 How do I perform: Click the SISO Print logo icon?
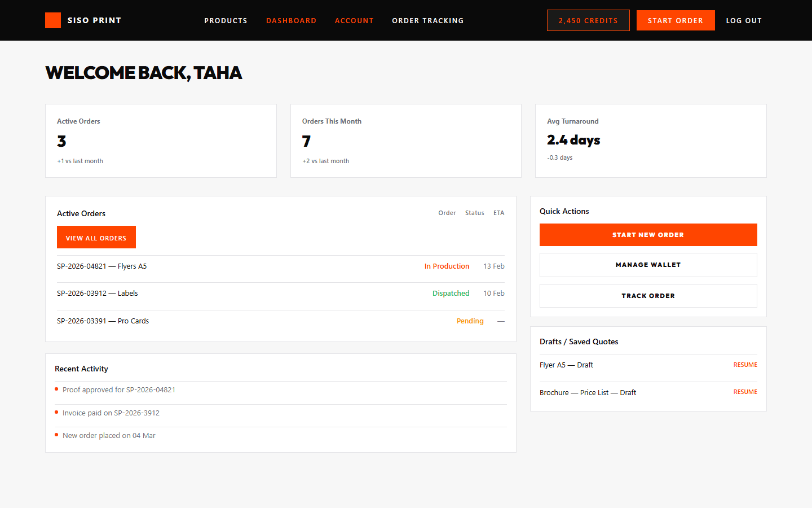(52, 20)
